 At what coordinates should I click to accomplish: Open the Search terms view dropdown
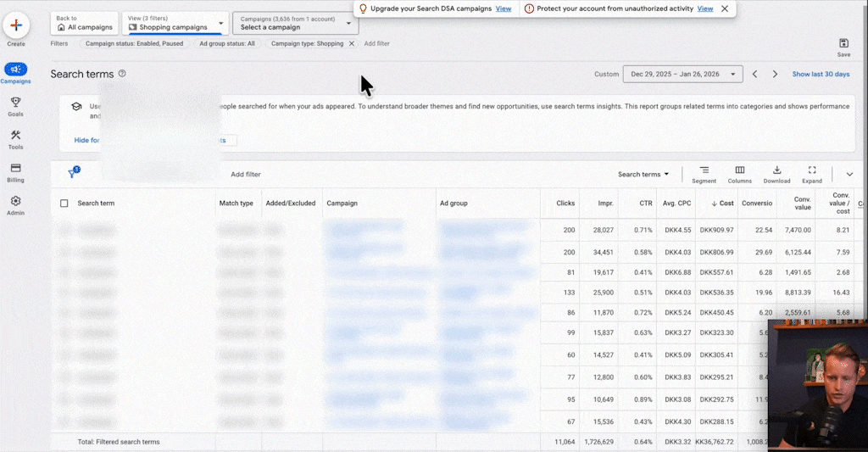643,175
